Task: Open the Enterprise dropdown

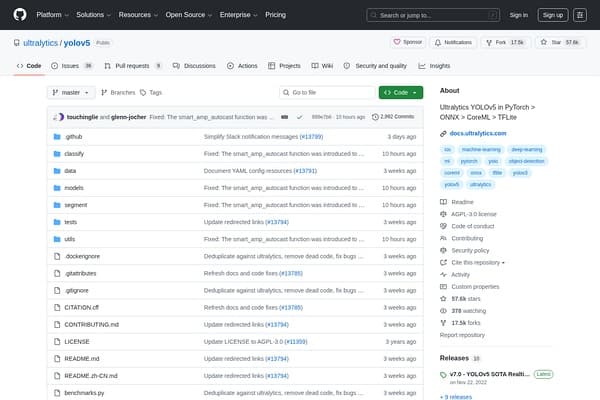Action: (238, 15)
